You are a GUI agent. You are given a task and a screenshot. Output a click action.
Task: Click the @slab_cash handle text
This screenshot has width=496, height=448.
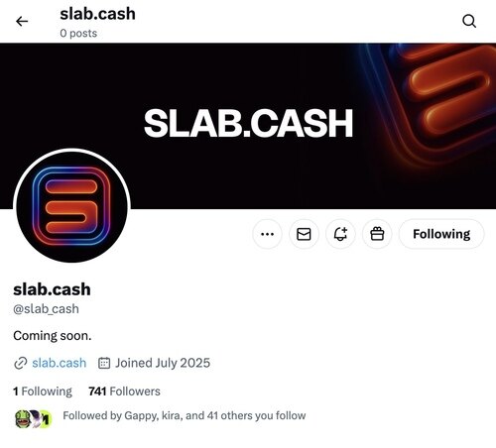pos(46,309)
